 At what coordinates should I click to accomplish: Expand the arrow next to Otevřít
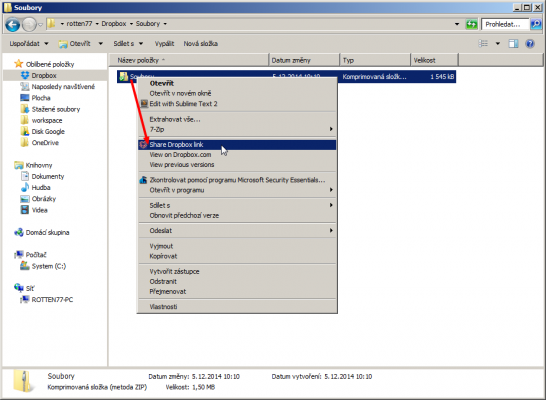click(x=101, y=44)
